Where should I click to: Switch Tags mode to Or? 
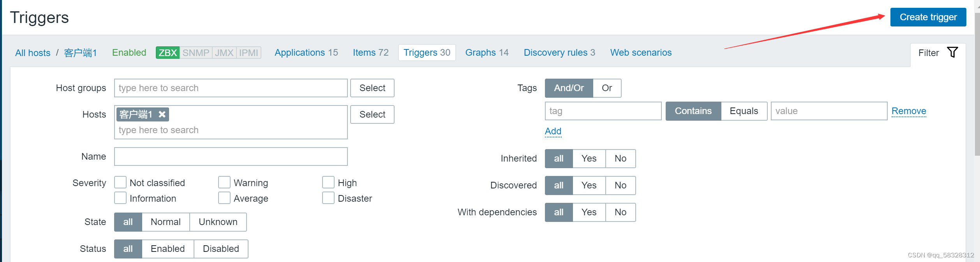coord(606,88)
